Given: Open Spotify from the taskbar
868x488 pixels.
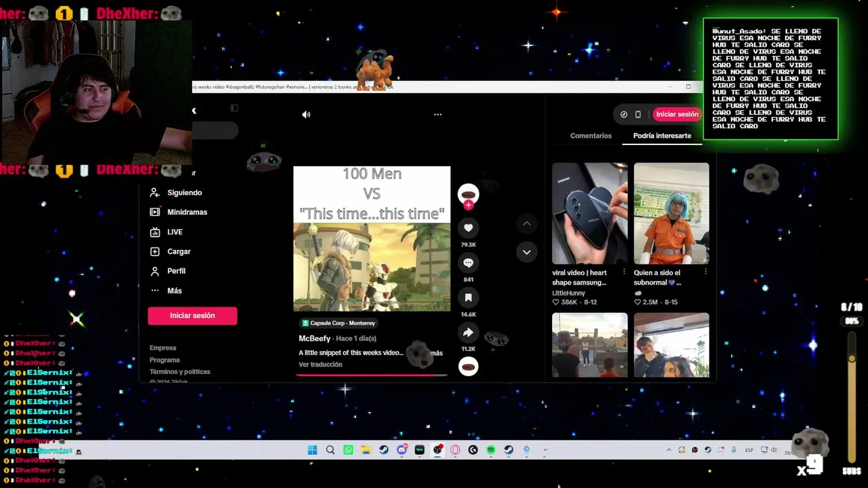Looking at the screenshot, I should coord(491,450).
